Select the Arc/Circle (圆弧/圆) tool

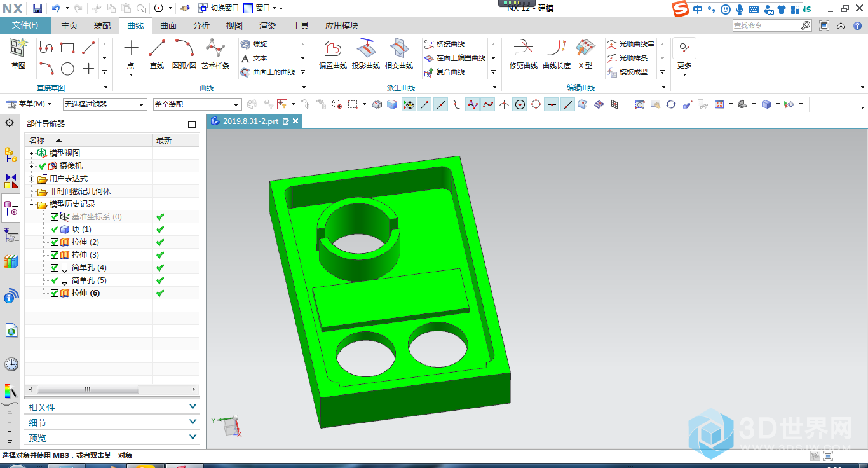click(184, 55)
